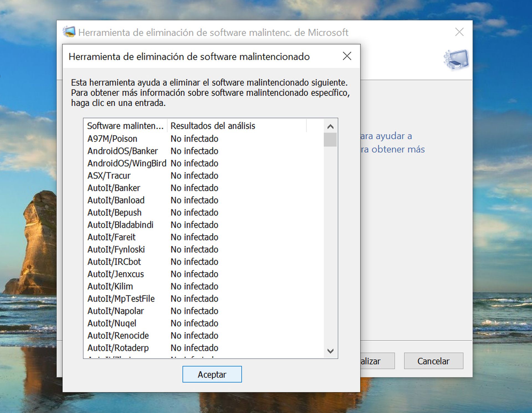This screenshot has width=532, height=413.
Task: Click the computer icon at top right
Action: click(456, 59)
